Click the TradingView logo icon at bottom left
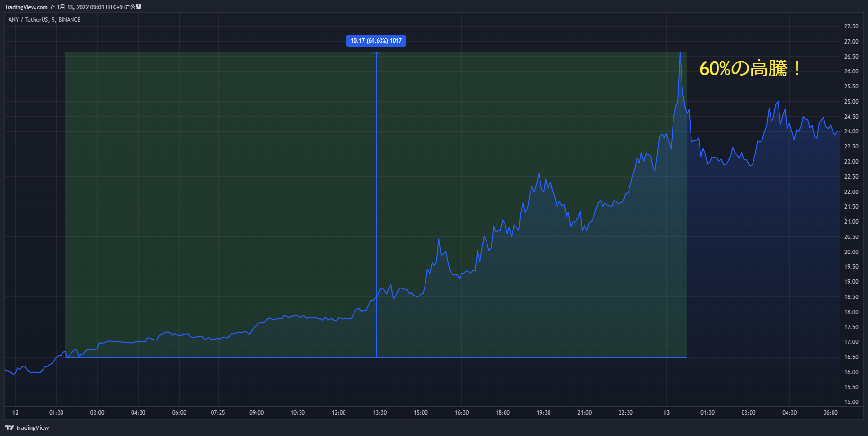 point(9,427)
